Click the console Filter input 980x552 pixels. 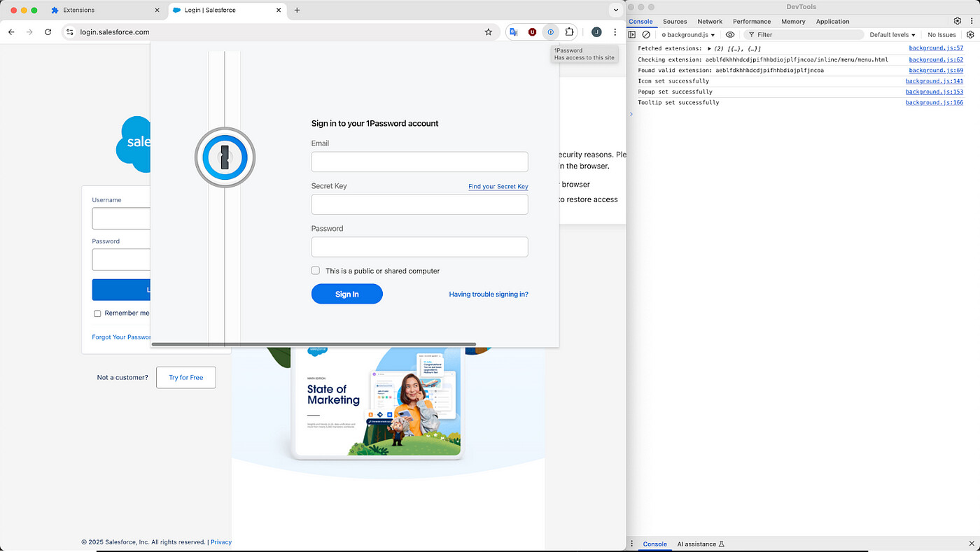tap(805, 34)
